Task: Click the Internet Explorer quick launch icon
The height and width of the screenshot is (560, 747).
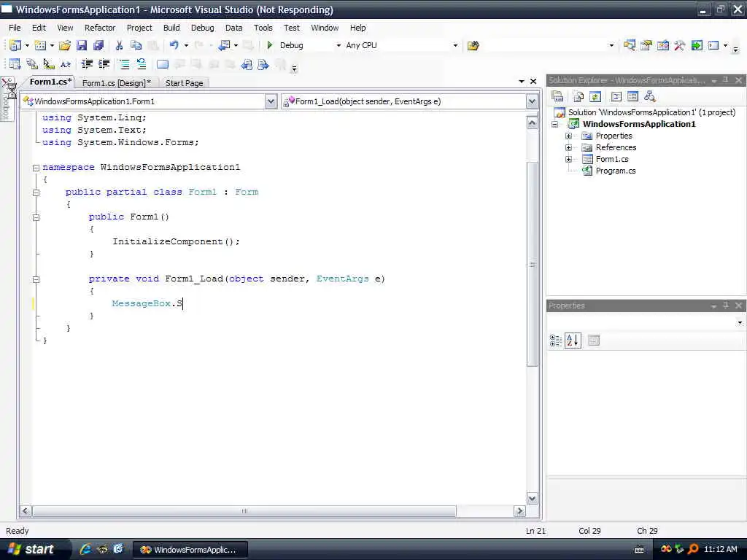Action: [x=85, y=550]
